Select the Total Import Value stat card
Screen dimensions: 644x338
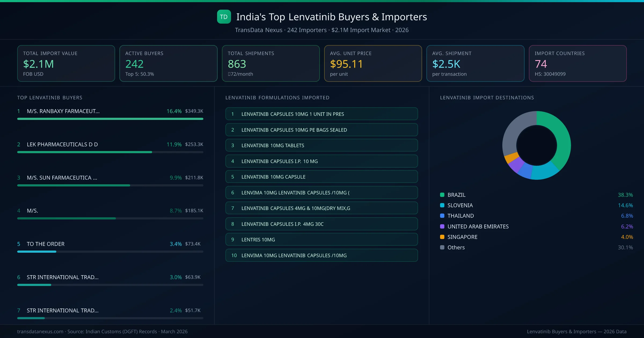coord(66,63)
